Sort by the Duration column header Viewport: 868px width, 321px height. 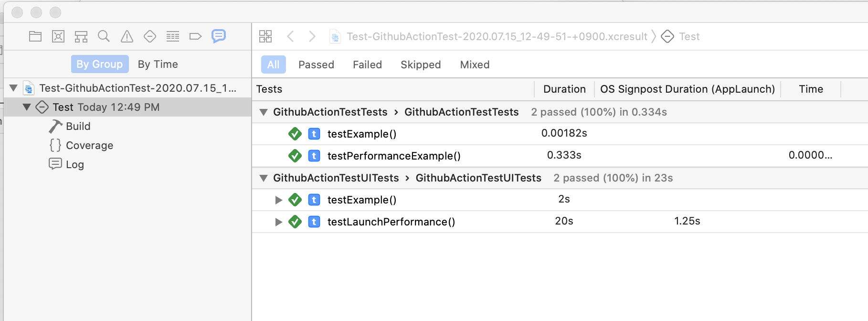(x=564, y=89)
